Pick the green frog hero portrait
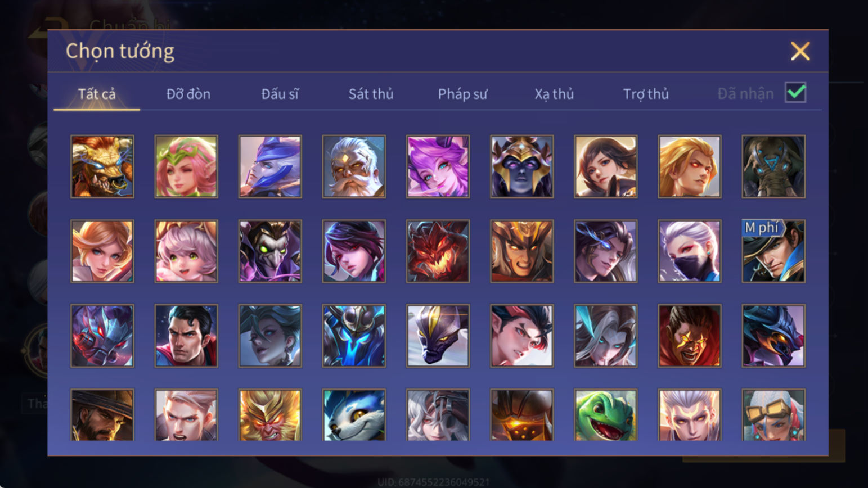 [x=605, y=415]
